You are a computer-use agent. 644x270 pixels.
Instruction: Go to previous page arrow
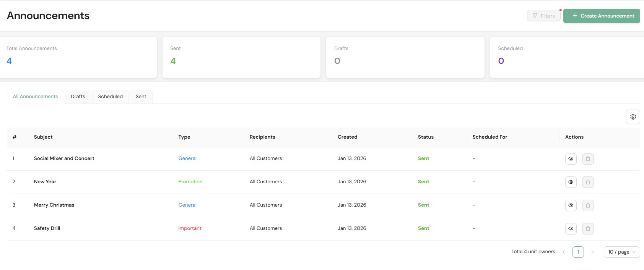564,252
